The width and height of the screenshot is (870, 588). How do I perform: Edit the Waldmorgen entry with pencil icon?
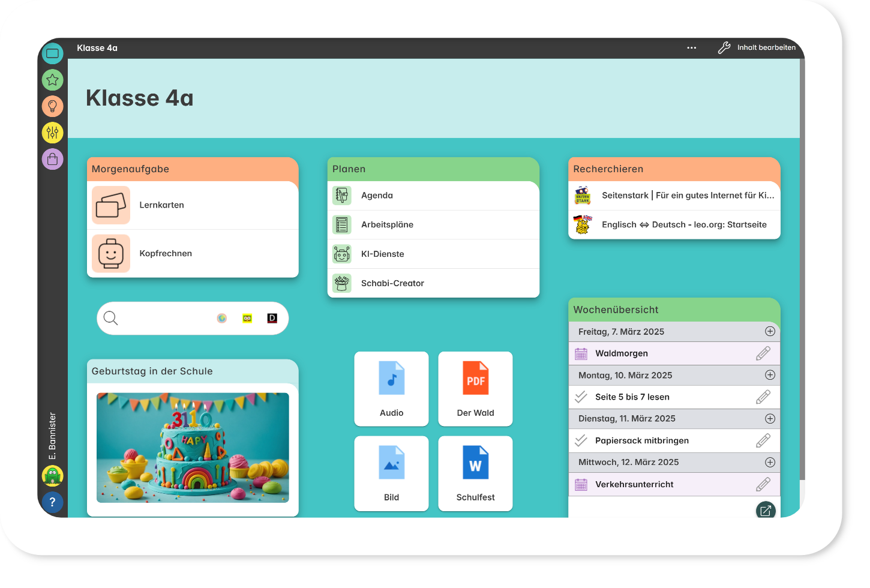pos(763,354)
